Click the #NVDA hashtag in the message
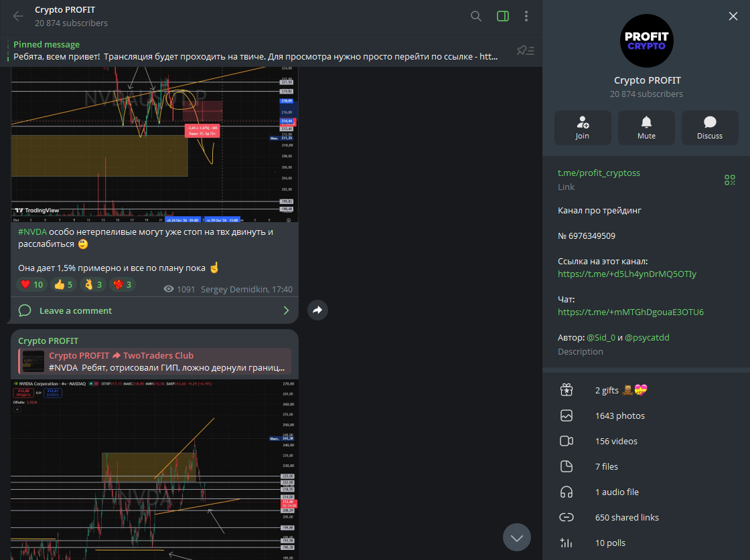 [x=32, y=231]
